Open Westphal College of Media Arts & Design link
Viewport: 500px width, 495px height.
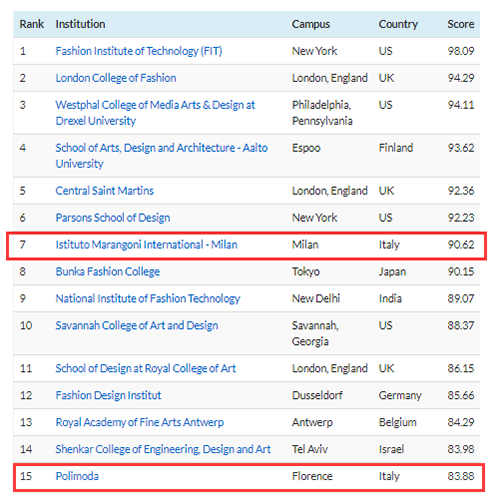pyautogui.click(x=155, y=113)
